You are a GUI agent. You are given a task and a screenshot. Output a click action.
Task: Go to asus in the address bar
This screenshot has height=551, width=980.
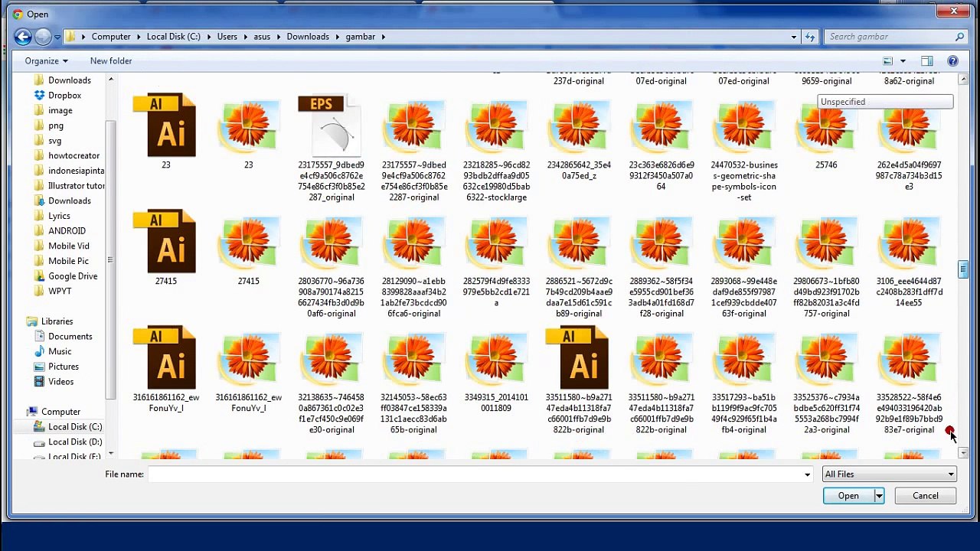pyautogui.click(x=262, y=37)
